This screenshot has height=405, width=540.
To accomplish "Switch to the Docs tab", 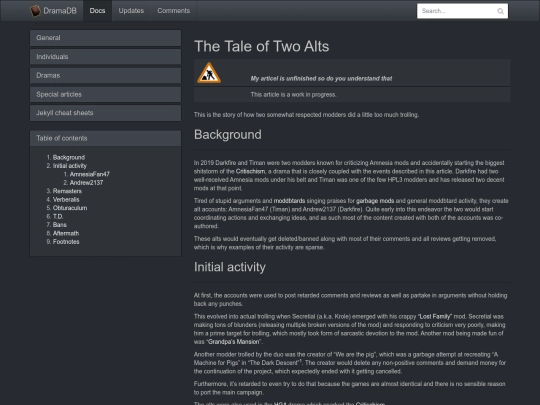I will pyautogui.click(x=97, y=11).
